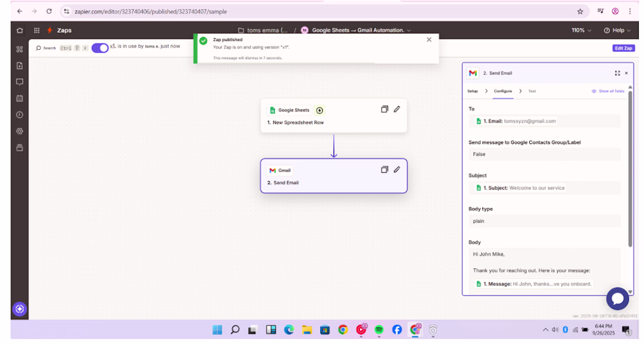
Task: Open the settings gear sidebar icon
Action: pyautogui.click(x=20, y=131)
